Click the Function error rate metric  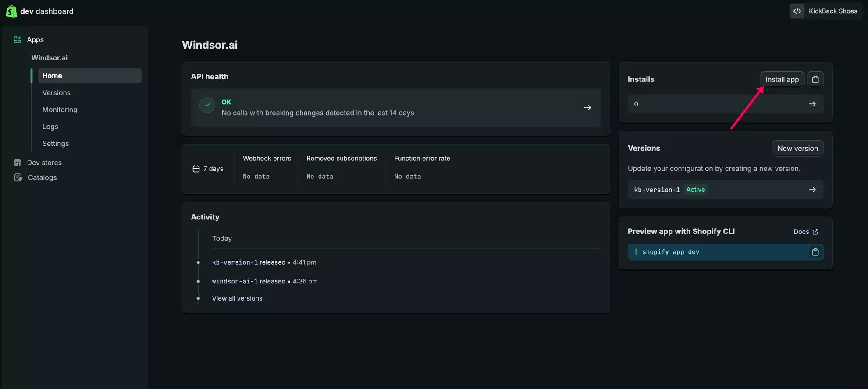pyautogui.click(x=422, y=167)
